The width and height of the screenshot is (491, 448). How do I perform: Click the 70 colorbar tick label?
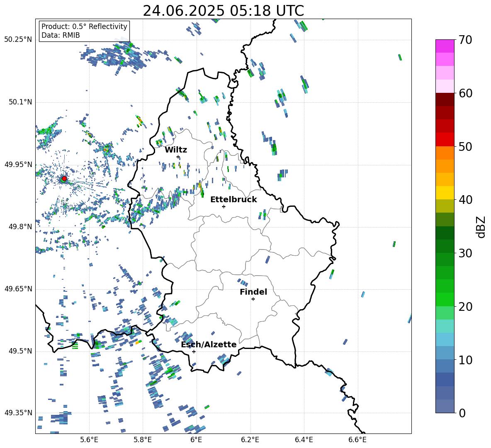click(x=465, y=40)
